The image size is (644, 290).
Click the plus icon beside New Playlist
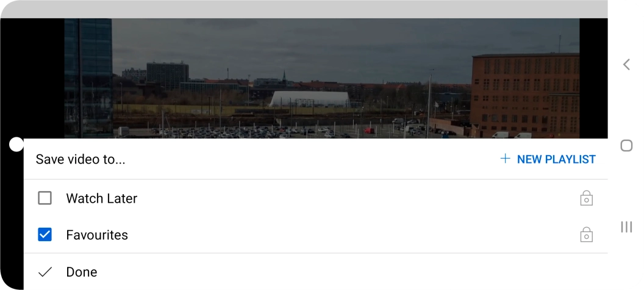point(505,159)
